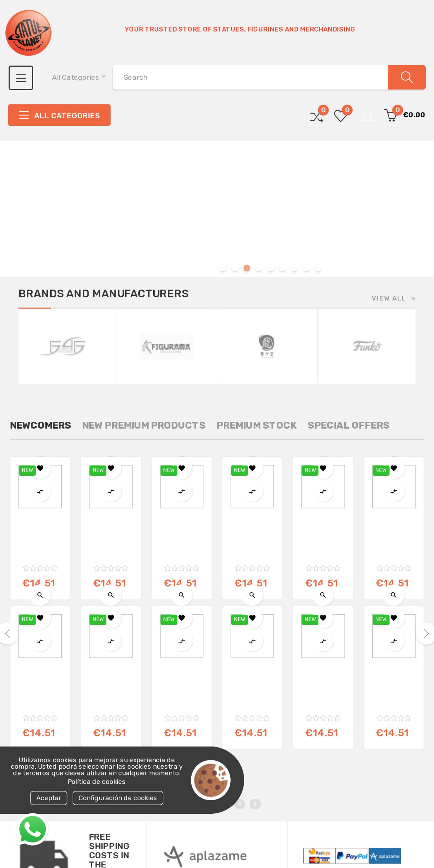Open the wishlist heart icon in header

click(x=340, y=116)
